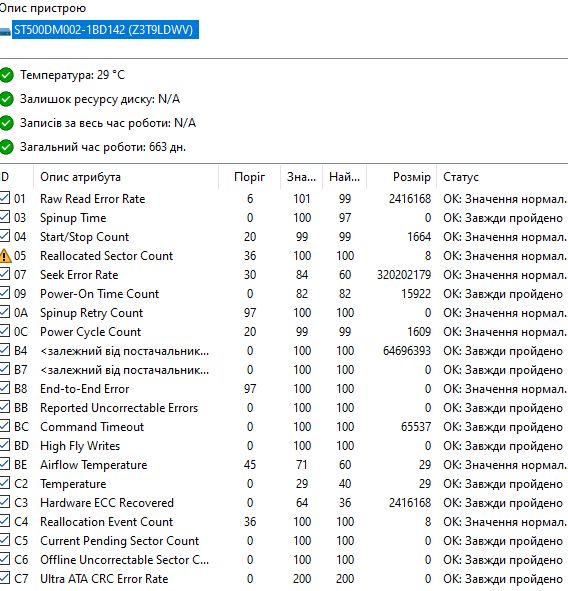Click the Температура: 29 °C text

coord(72,75)
